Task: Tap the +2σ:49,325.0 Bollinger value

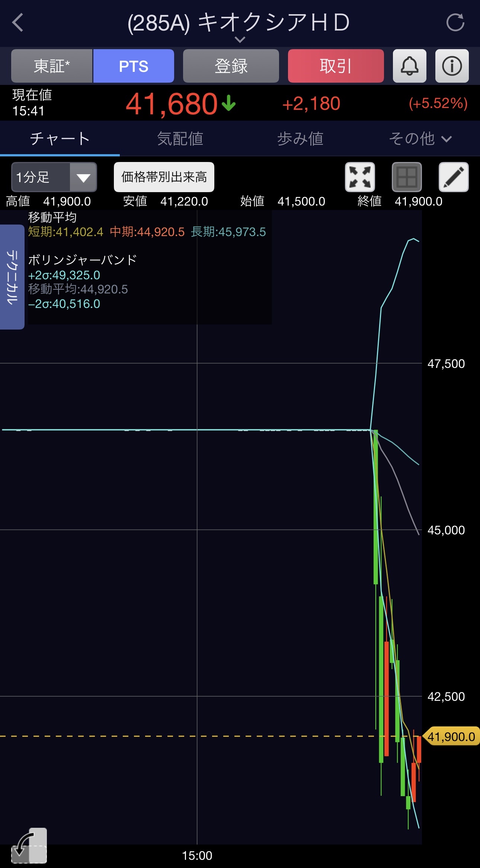Action: 64,275
